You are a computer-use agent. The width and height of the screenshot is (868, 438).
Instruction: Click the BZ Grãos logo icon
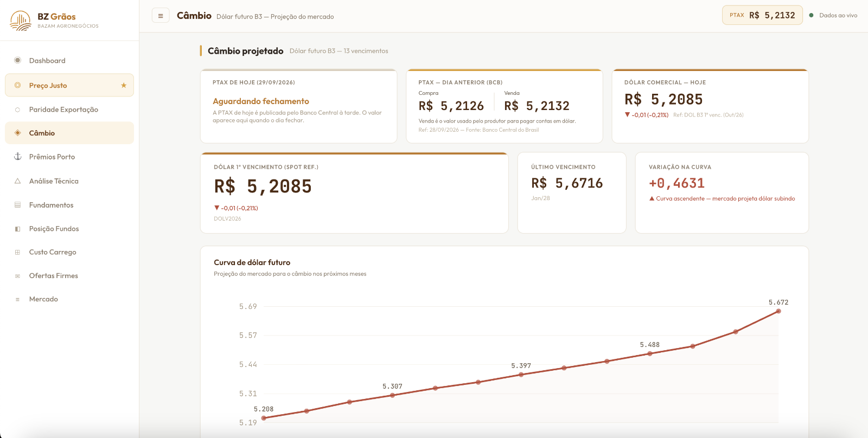click(21, 21)
